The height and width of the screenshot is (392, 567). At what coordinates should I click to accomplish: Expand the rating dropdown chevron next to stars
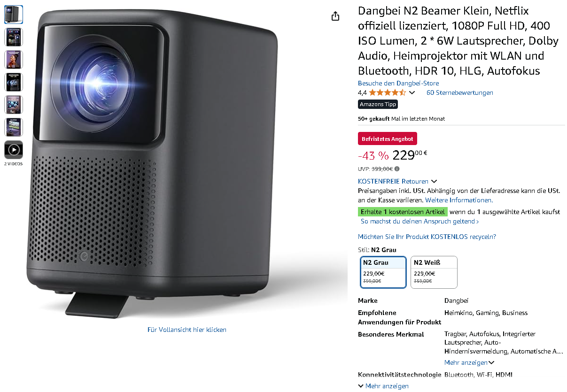(x=412, y=93)
